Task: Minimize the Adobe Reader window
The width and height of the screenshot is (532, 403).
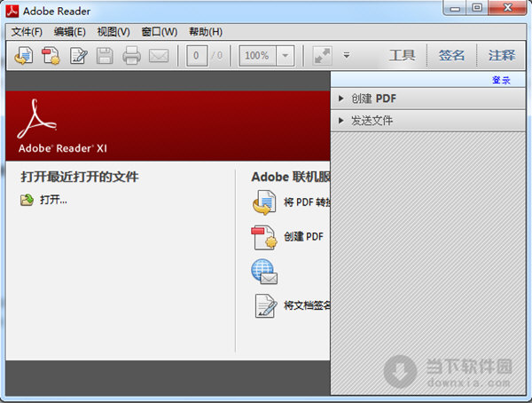Action: [456, 8]
